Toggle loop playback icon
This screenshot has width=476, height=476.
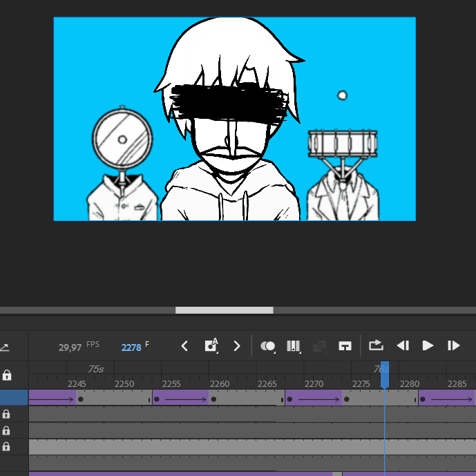tap(376, 345)
